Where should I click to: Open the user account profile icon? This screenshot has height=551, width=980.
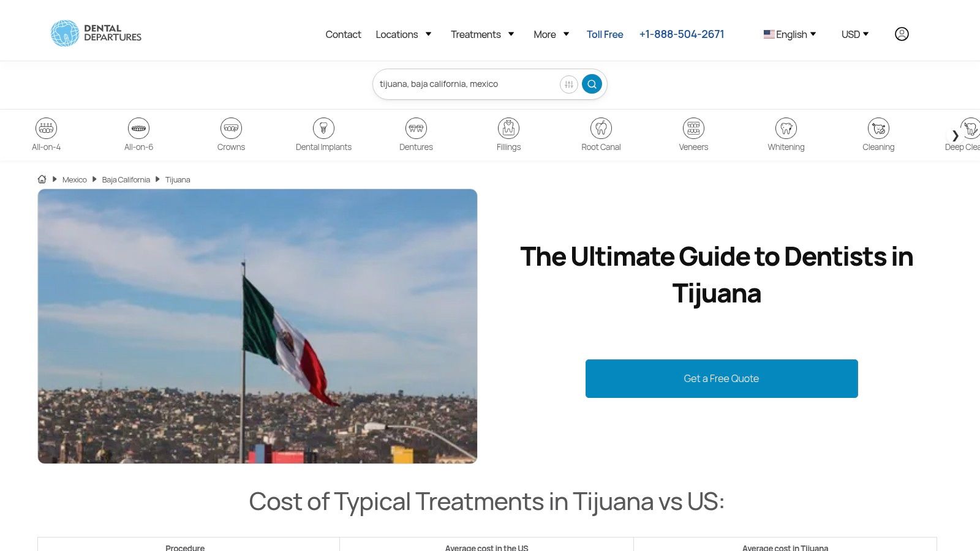(902, 34)
